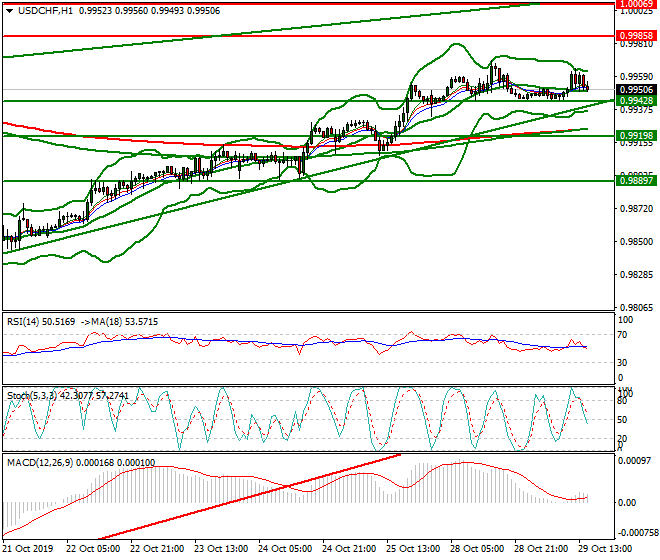Click the 0.99858 red resistance label
The width and height of the screenshot is (660, 560).
[637, 36]
